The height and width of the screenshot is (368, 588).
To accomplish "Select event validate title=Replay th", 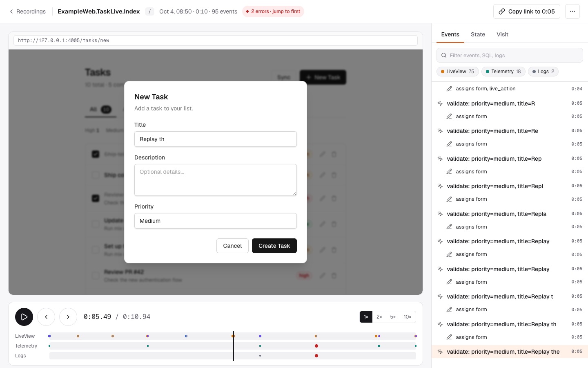I will (510, 324).
